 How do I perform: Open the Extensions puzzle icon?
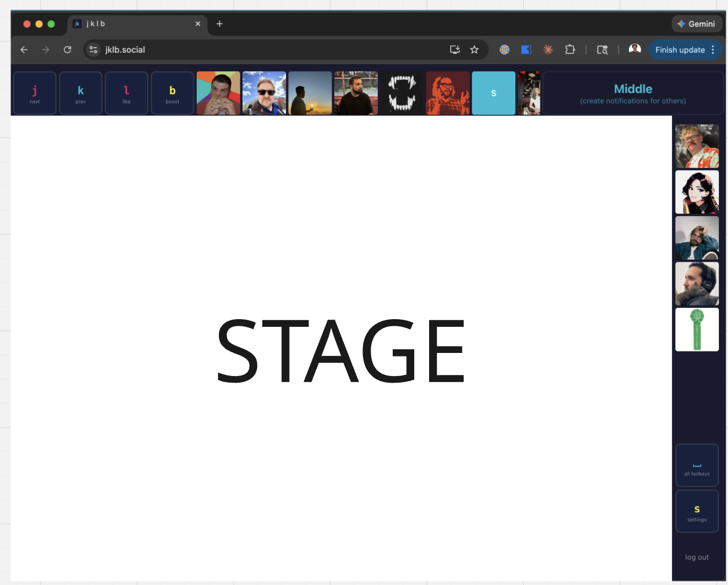[570, 50]
